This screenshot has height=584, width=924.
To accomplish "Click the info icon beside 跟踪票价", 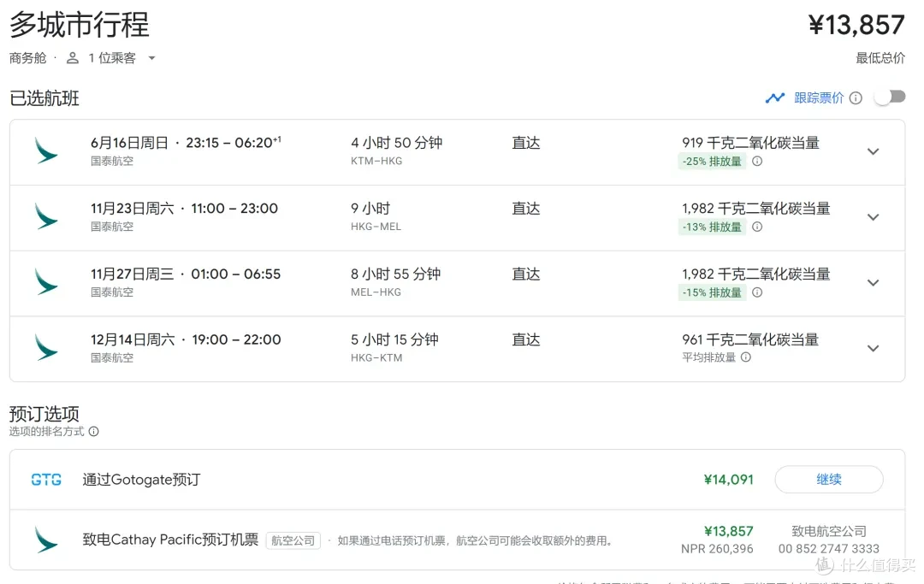I will [856, 98].
